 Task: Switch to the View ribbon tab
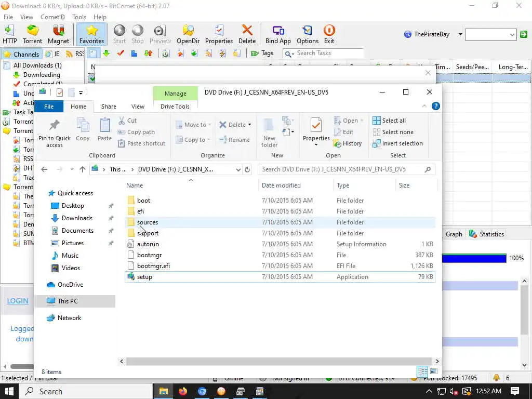138,106
